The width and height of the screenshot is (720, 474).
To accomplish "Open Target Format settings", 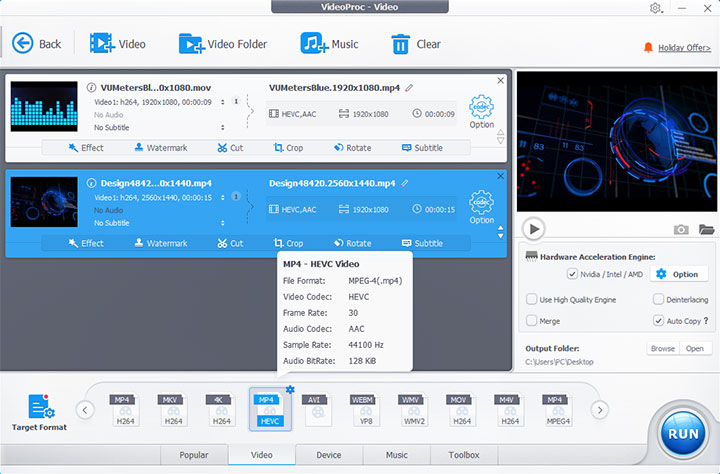I will [x=39, y=412].
